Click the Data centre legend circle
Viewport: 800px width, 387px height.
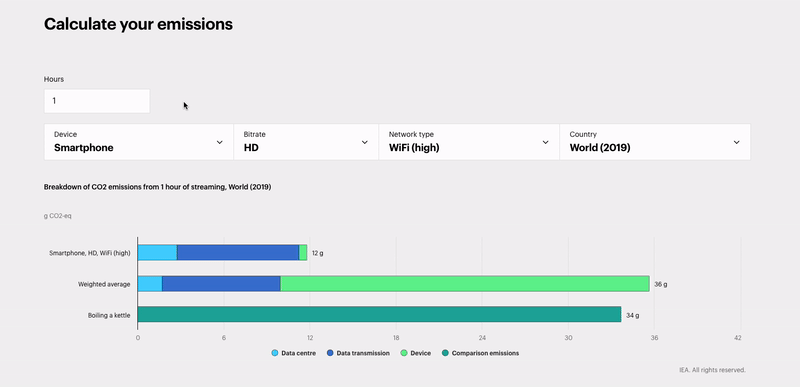(x=275, y=353)
